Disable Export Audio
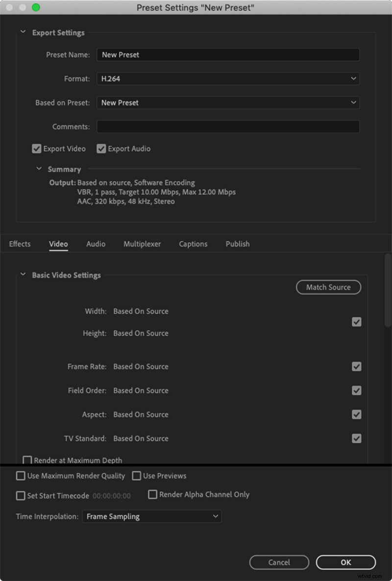 [x=101, y=148]
